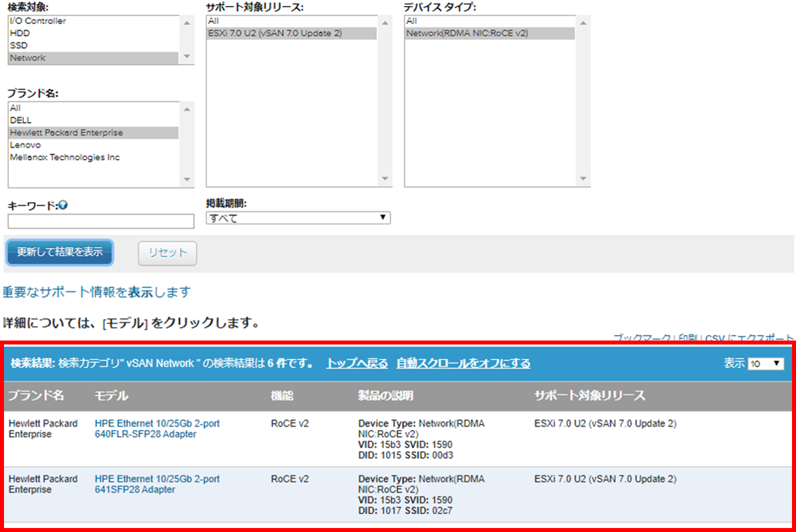The width and height of the screenshot is (796, 532).
Task: Select I/O Controller in search target list
Action: click(93, 21)
